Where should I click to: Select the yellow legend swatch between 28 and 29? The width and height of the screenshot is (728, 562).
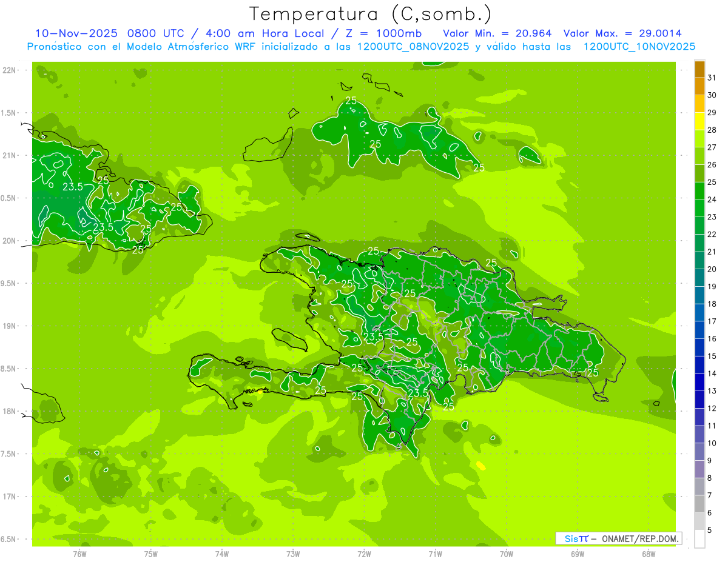click(x=699, y=121)
